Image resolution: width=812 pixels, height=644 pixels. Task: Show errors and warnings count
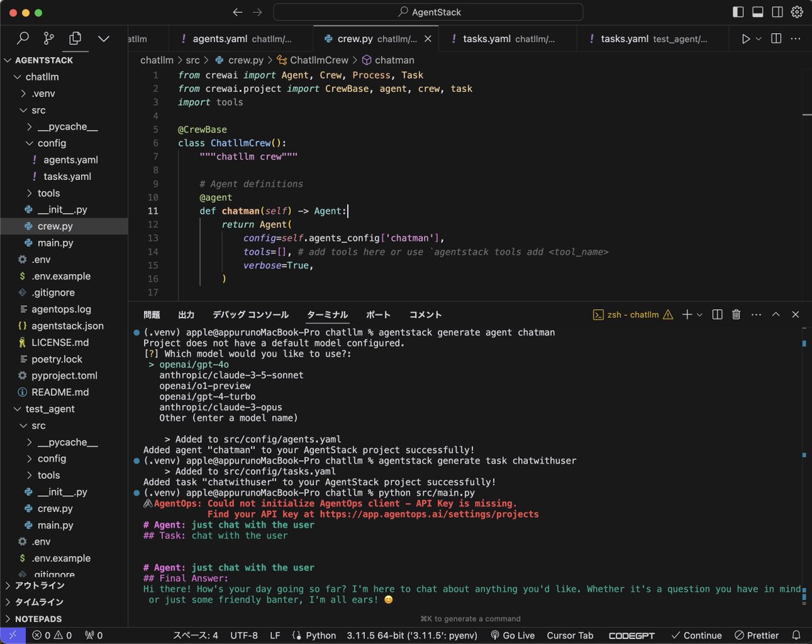click(x=53, y=635)
